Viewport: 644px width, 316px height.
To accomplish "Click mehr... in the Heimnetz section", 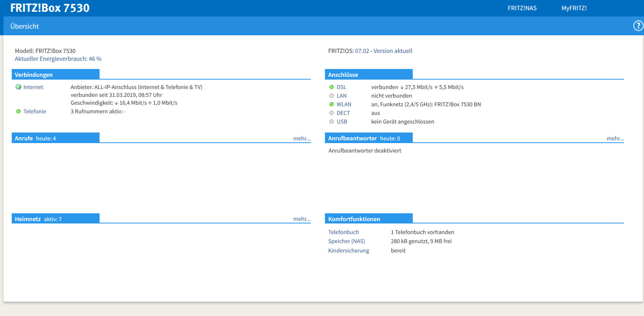I will click(302, 219).
